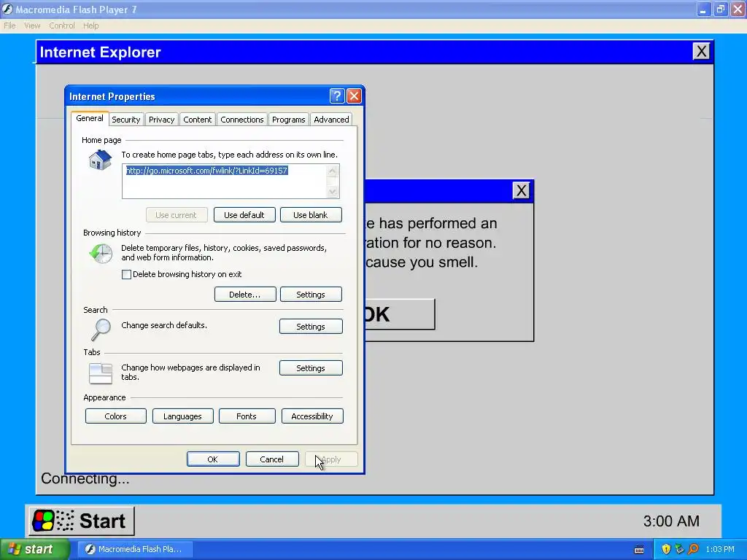Click the Fonts button
Screen dimensions: 747x560
[247, 416]
